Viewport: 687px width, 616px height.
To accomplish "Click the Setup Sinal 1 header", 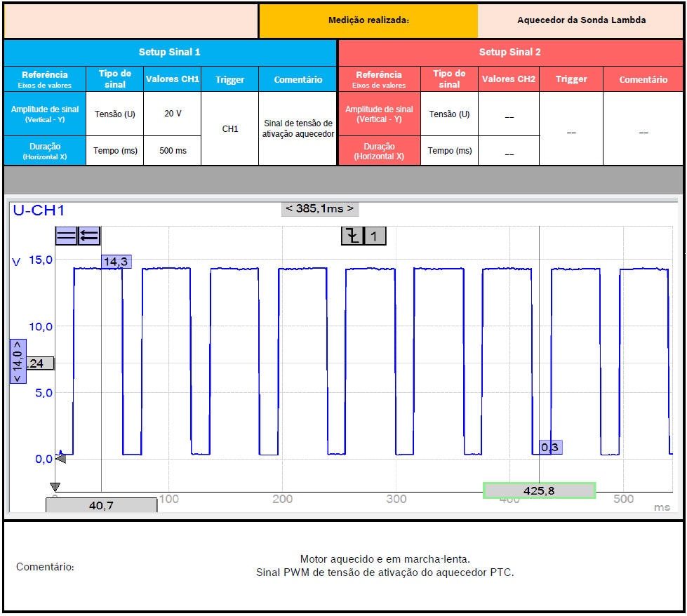I will pos(170,52).
